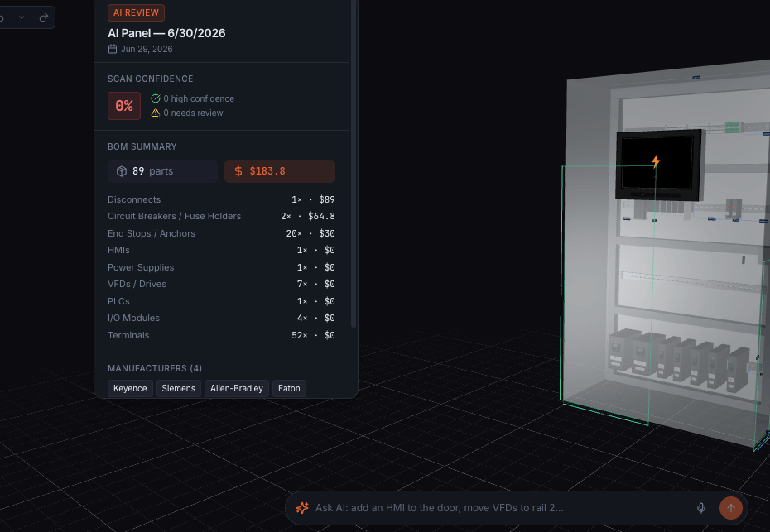This screenshot has width=770, height=532.
Task: Select the 0% scan confidence badge
Action: pos(124,106)
